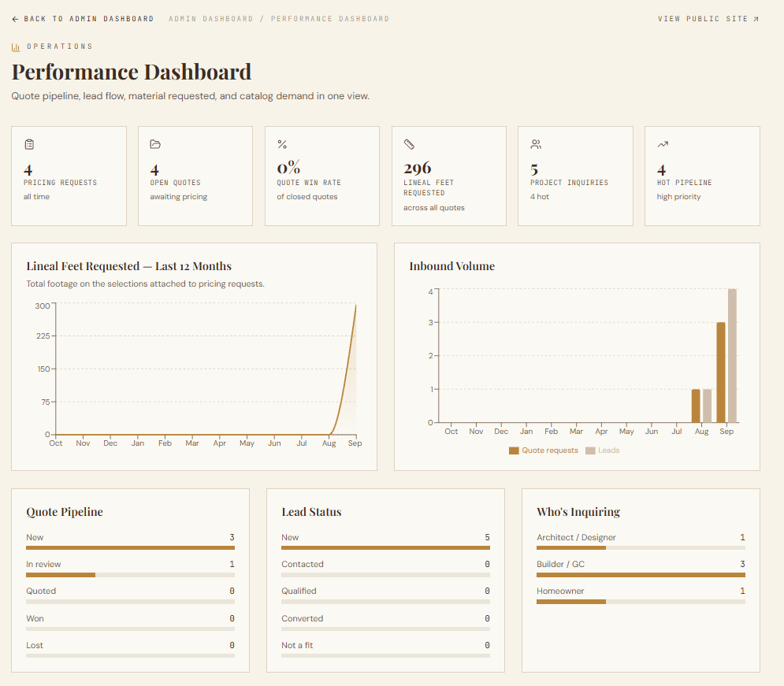Click the Aug label on the lineal feet chart axis

[x=329, y=443]
